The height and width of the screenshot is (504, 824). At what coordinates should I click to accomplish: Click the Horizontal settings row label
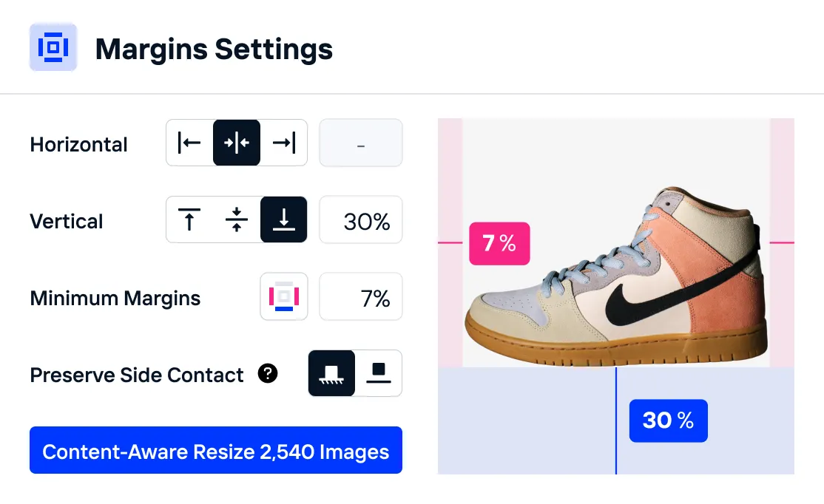pos(78,145)
